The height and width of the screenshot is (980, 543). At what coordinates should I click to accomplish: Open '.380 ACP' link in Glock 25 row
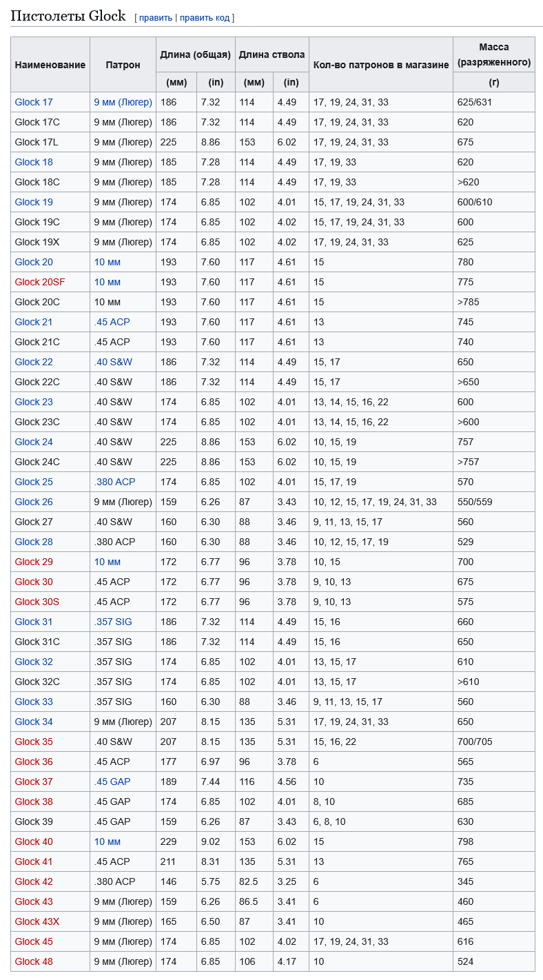click(x=115, y=482)
